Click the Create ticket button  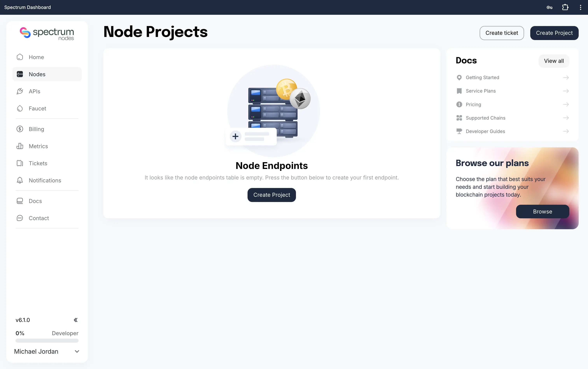tap(502, 33)
